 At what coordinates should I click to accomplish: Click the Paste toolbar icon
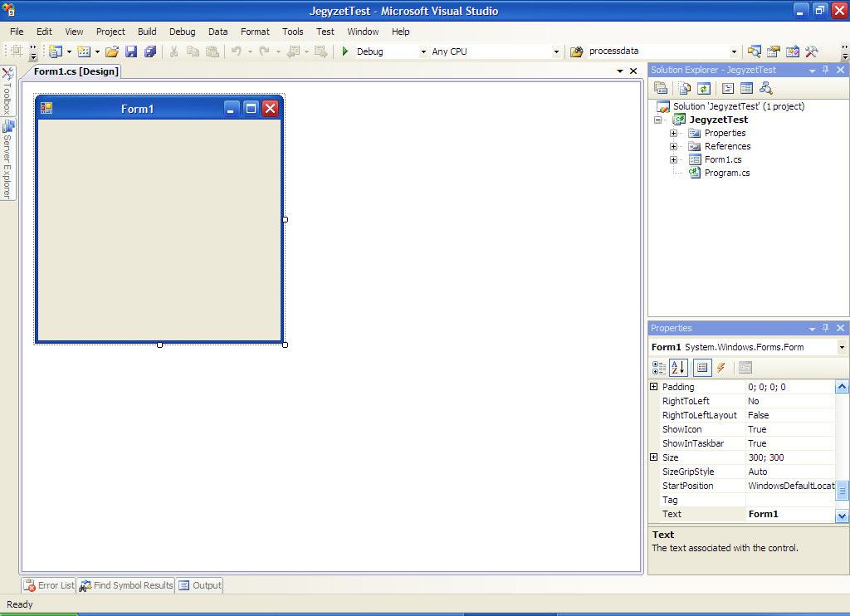pyautogui.click(x=212, y=51)
